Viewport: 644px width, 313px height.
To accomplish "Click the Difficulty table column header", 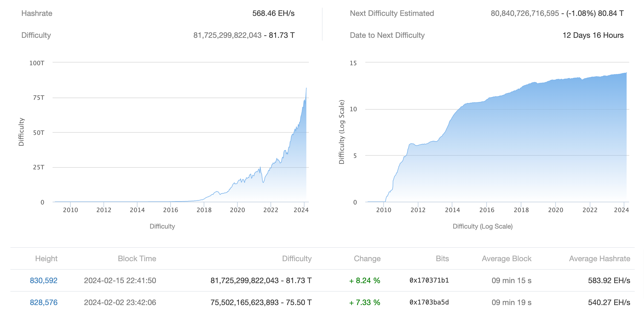I will 297,258.
